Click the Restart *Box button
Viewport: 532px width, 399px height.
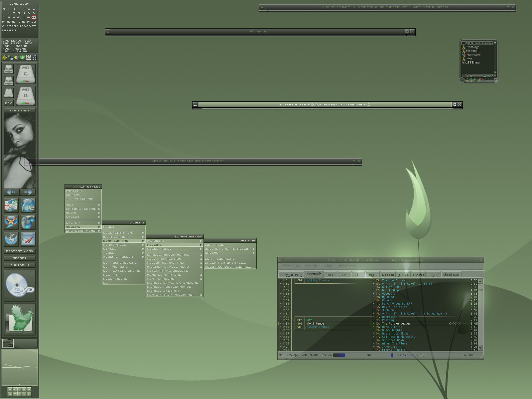pyautogui.click(x=20, y=251)
